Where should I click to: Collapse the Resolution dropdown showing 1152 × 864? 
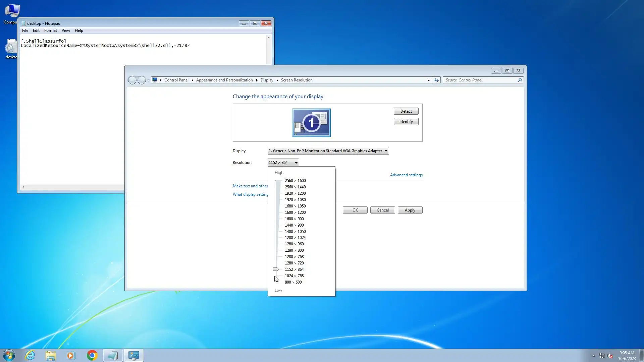click(296, 163)
